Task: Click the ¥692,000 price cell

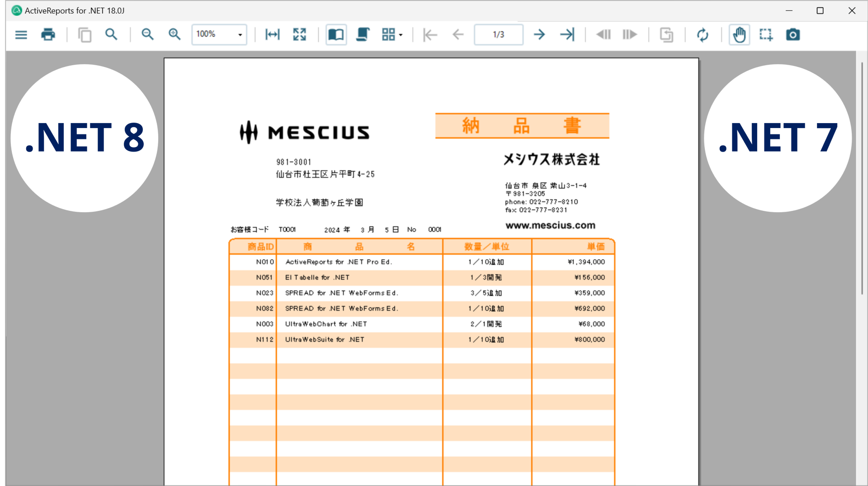Action: click(x=590, y=309)
